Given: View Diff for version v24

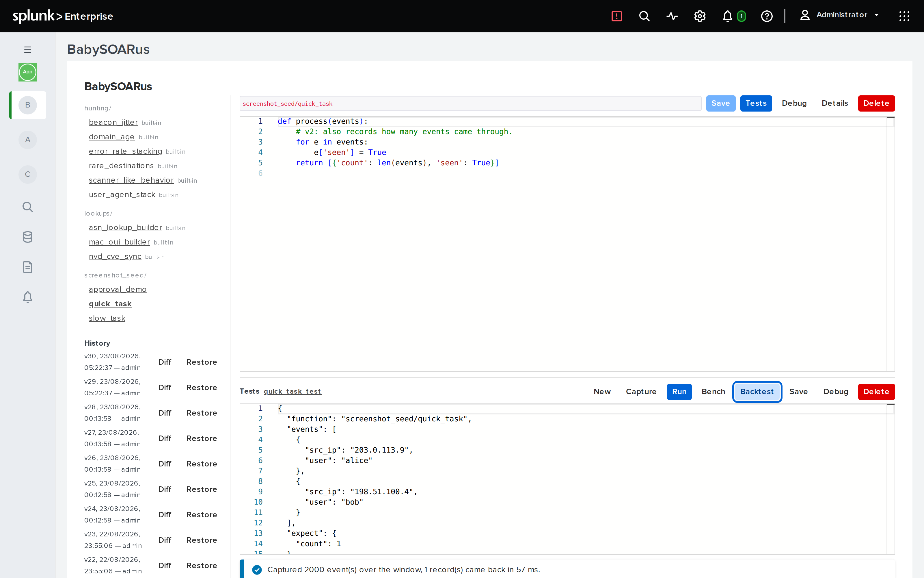Looking at the screenshot, I should click(165, 514).
